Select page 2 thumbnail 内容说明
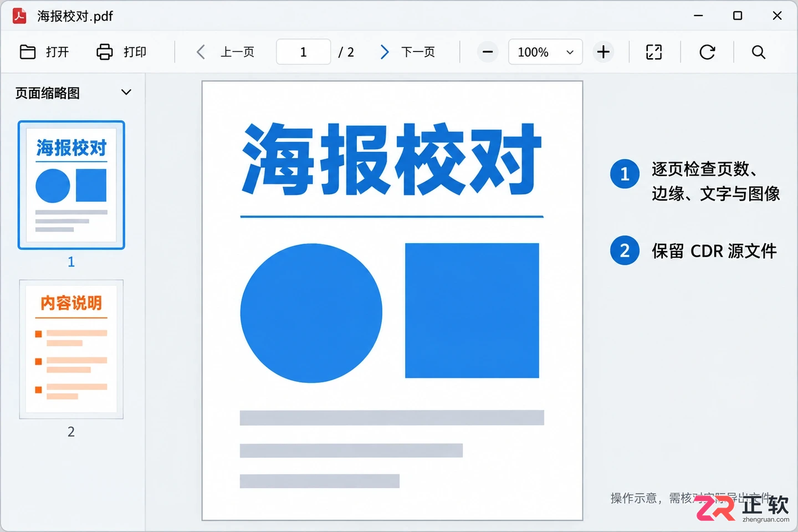798x532 pixels. (71, 349)
